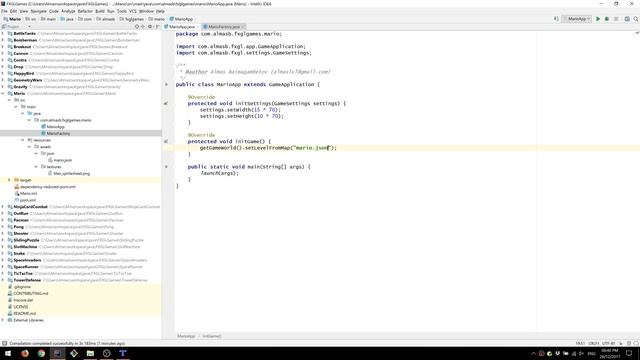Switch to the MarioApp.java editor tab
Image resolution: width=640 pixels, height=360 pixels.
tap(182, 27)
